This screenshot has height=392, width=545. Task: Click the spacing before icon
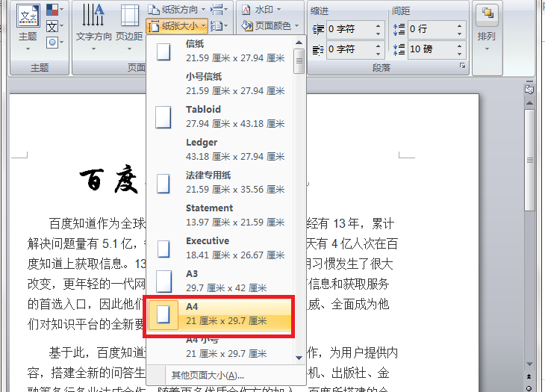pyautogui.click(x=399, y=29)
